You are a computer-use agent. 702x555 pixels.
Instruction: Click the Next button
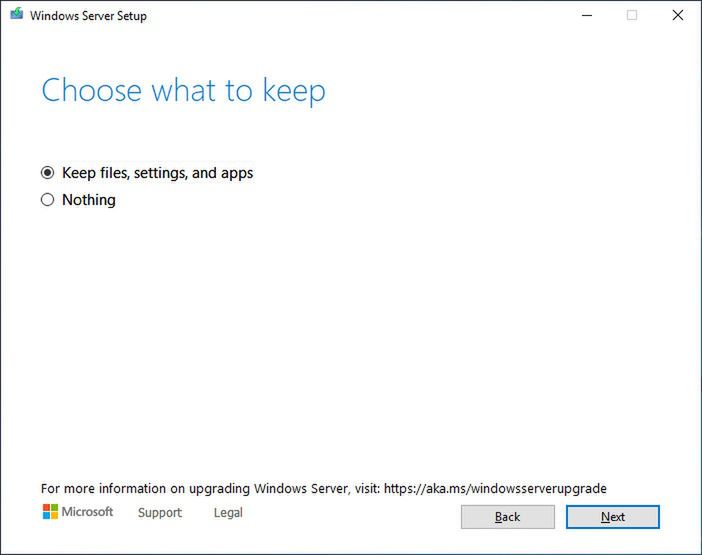tap(612, 517)
